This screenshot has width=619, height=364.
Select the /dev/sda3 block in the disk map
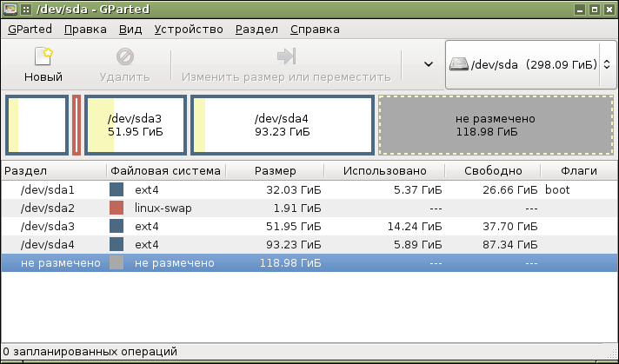(136, 125)
